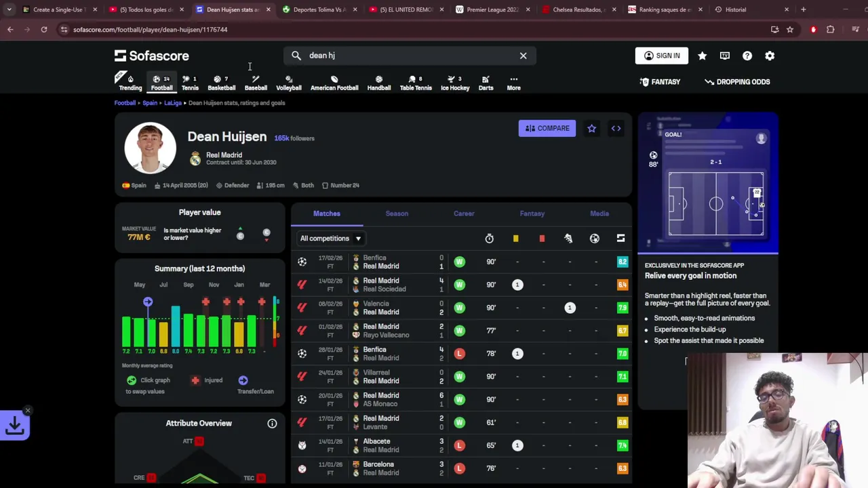Switch to the Season tab
The image size is (868, 488).
tap(397, 213)
